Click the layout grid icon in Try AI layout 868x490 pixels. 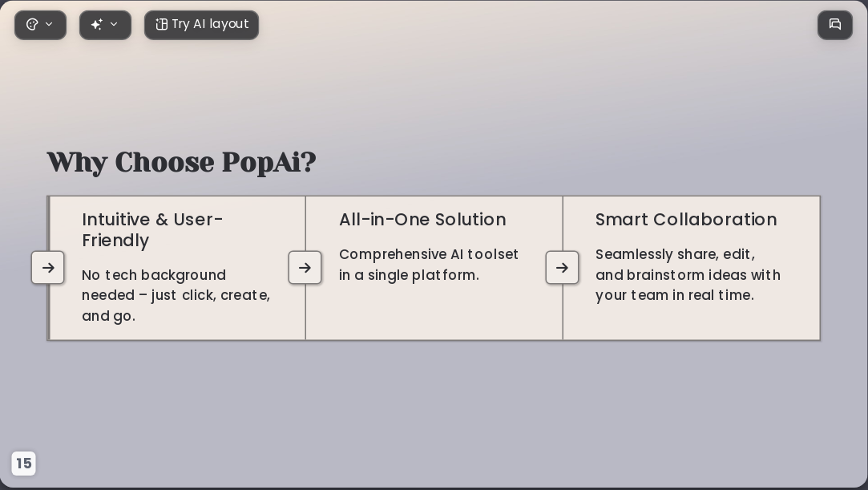(161, 24)
